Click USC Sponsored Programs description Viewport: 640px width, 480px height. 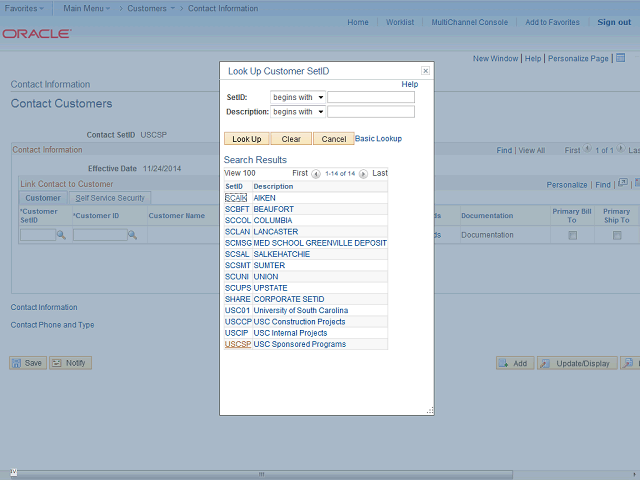[300, 344]
